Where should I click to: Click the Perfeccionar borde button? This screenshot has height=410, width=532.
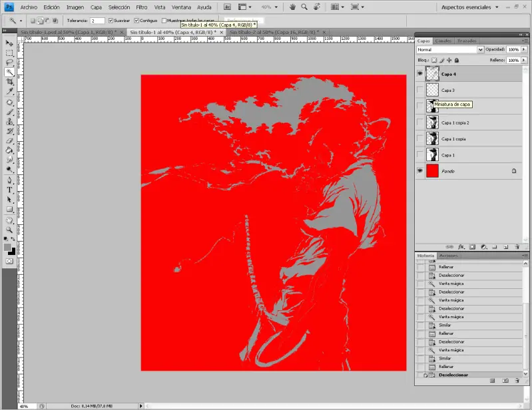243,21
